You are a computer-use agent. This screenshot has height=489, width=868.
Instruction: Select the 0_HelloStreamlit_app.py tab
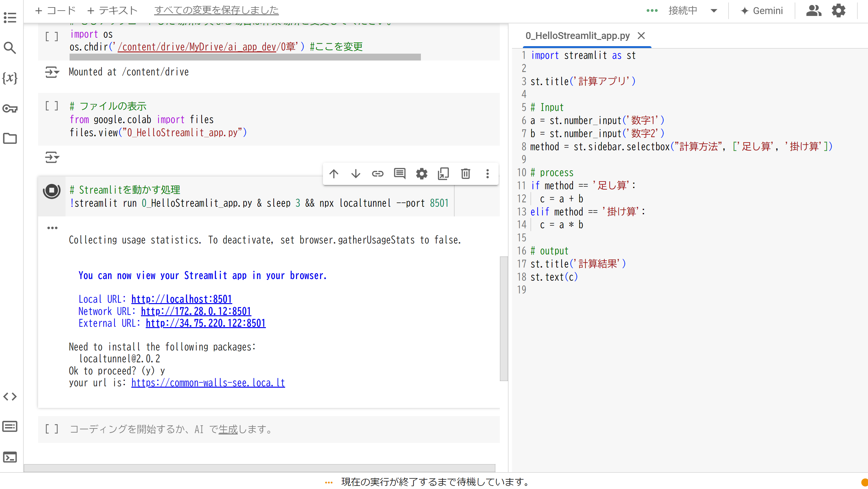pos(577,36)
